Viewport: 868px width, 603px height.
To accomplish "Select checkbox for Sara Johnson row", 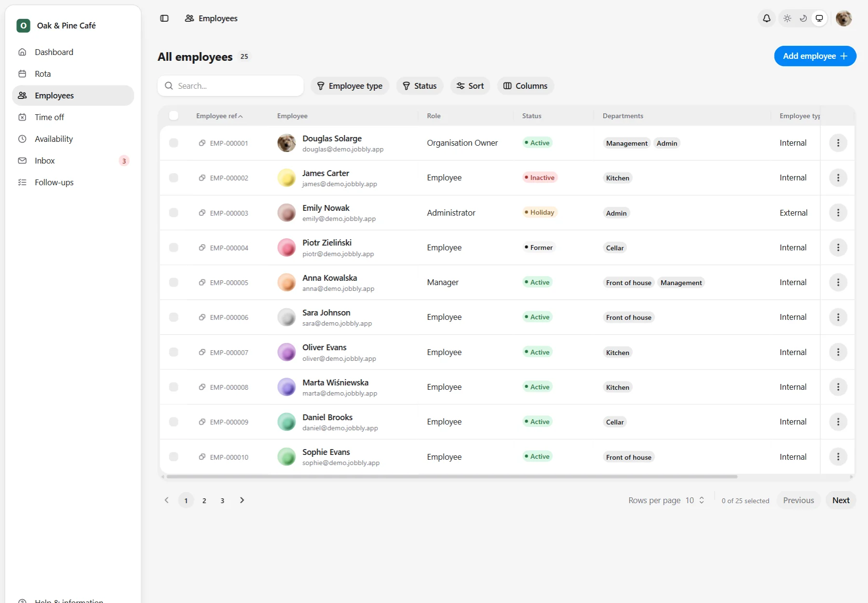I will pyautogui.click(x=174, y=317).
